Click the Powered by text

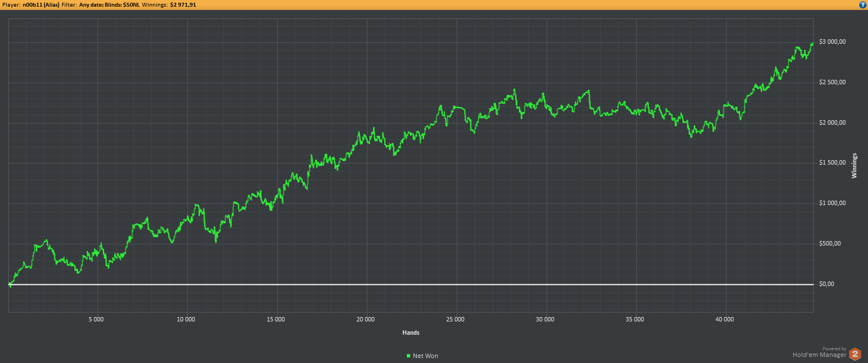[x=835, y=349]
